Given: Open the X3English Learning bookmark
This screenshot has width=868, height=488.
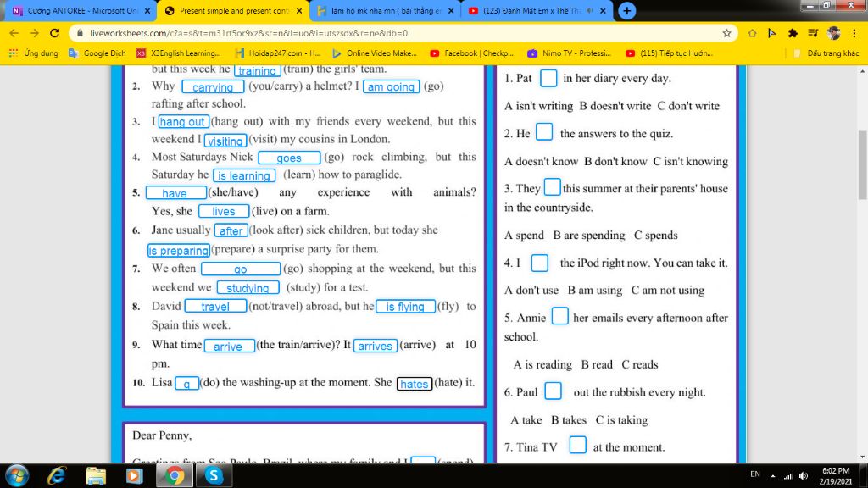Looking at the screenshot, I should pyautogui.click(x=178, y=53).
